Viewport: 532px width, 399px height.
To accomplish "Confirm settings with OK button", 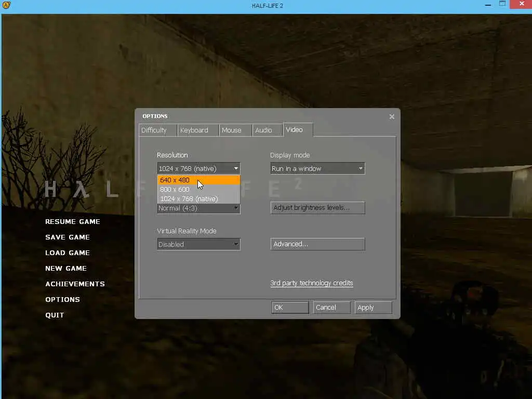I will pos(290,308).
